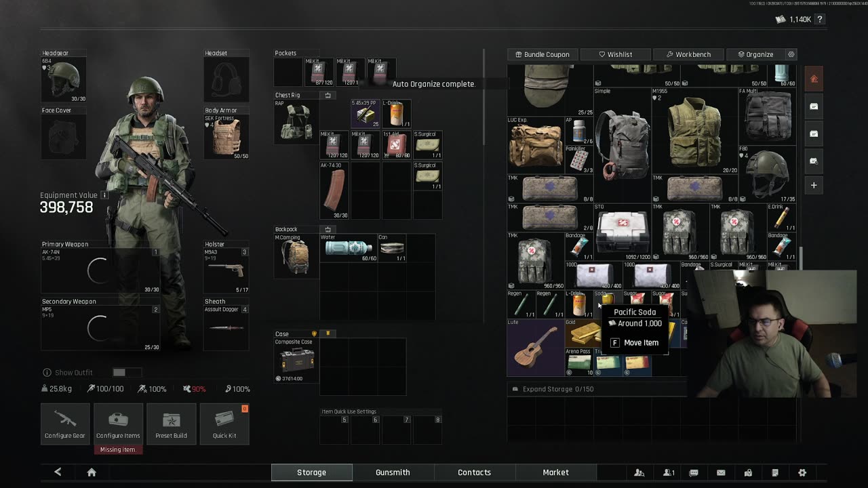Select the AK-74N primary weapon slot
This screenshot has width=868, height=488.
coord(100,271)
